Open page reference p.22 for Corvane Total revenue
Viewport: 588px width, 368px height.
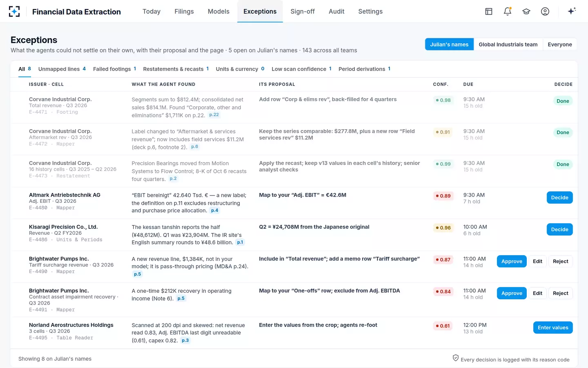coord(214,115)
